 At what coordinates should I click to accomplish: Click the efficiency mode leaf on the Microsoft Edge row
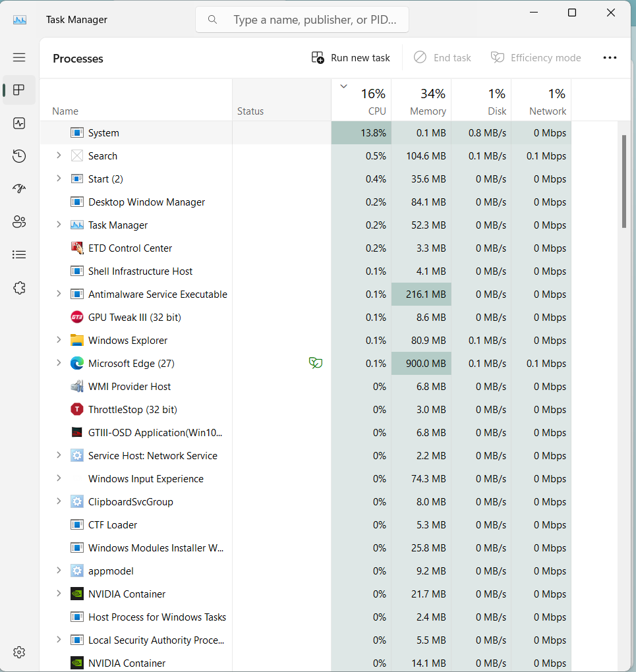[x=316, y=363]
